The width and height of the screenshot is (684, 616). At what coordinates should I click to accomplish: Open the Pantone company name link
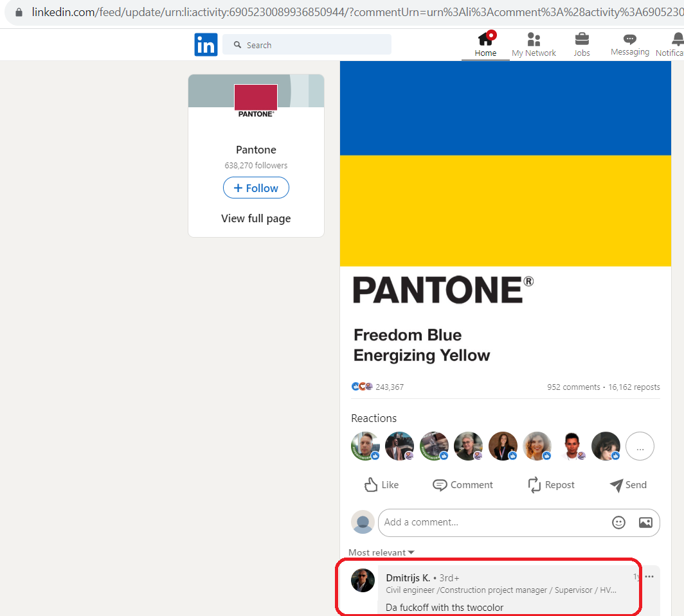256,150
